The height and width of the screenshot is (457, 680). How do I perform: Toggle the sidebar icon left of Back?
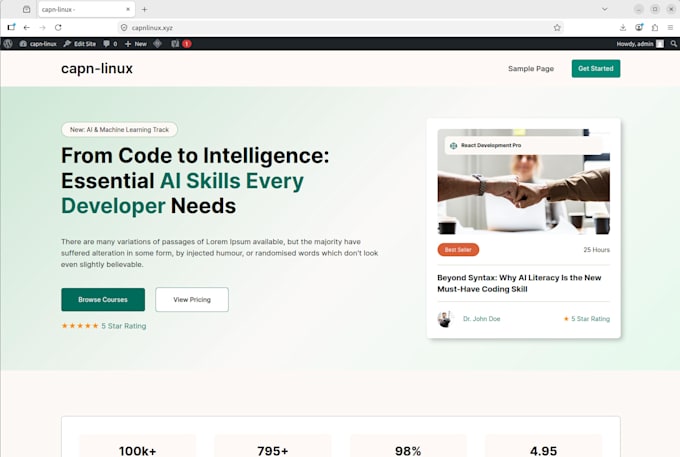tap(11, 27)
